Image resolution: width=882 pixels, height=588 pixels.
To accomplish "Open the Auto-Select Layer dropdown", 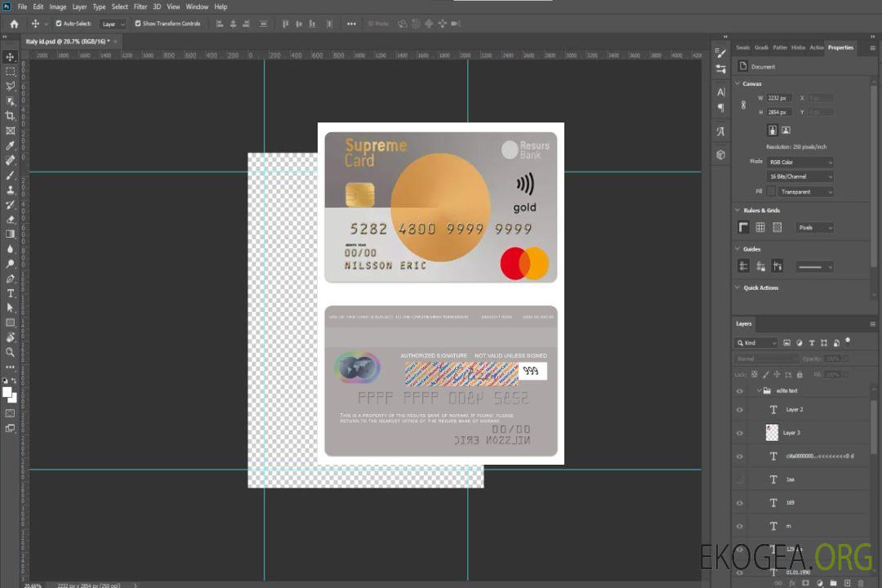I will 113,24.
